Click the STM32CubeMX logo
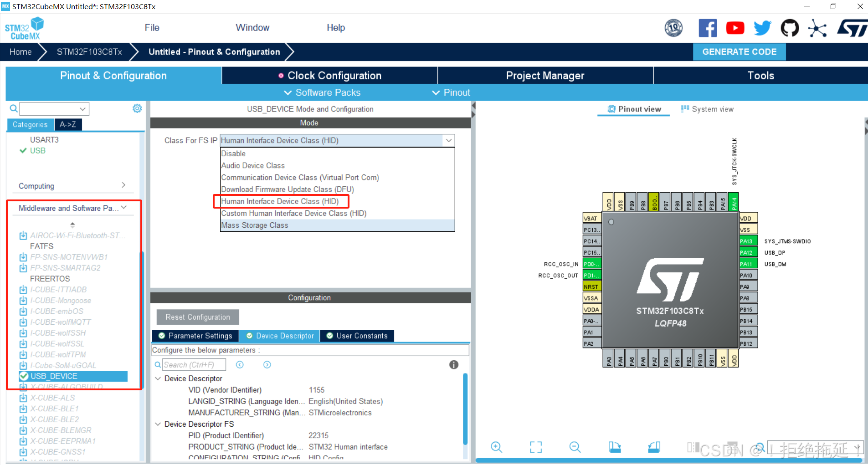The width and height of the screenshot is (868, 465). (24, 28)
